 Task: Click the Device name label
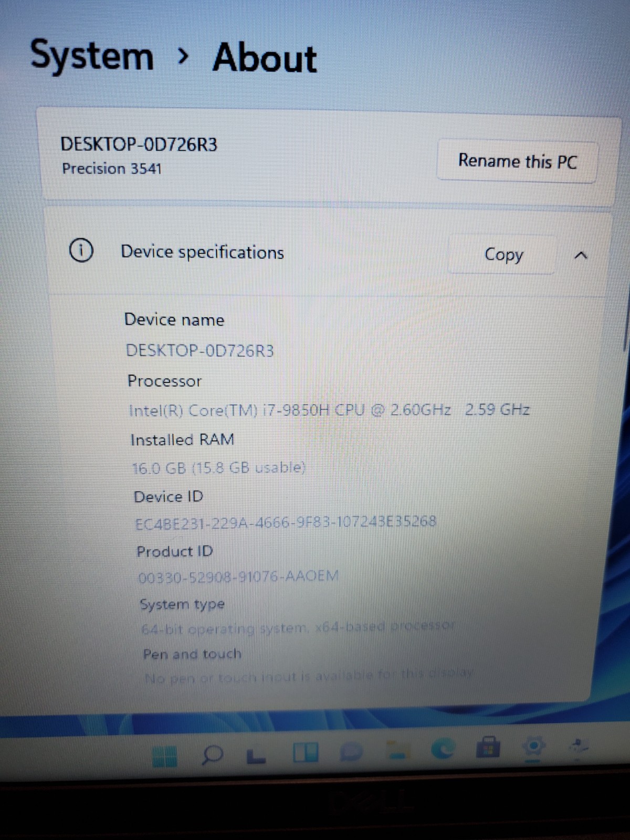tap(174, 319)
